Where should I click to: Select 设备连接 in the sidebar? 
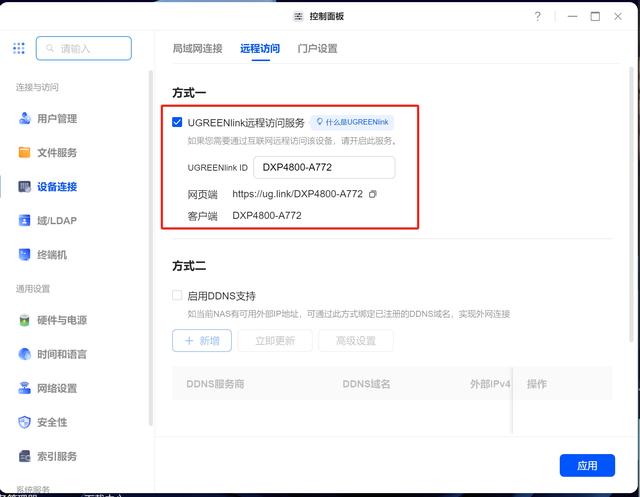(57, 186)
